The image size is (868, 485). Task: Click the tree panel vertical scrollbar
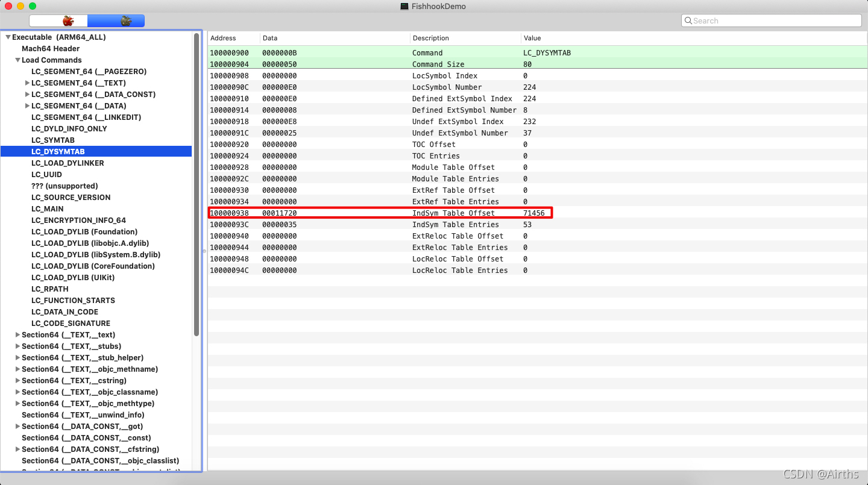tap(197, 184)
